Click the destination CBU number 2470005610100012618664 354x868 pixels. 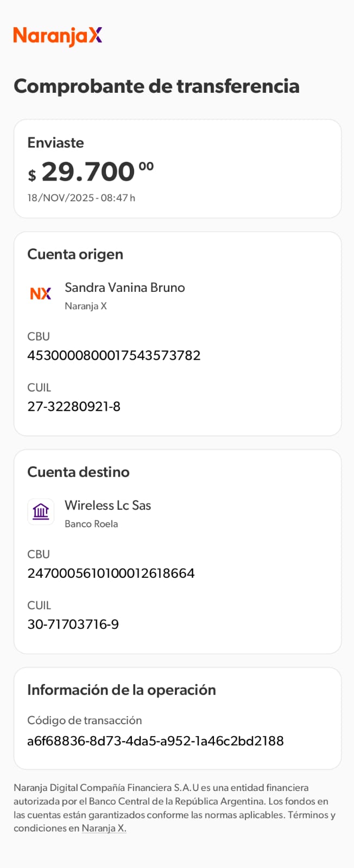(x=111, y=573)
